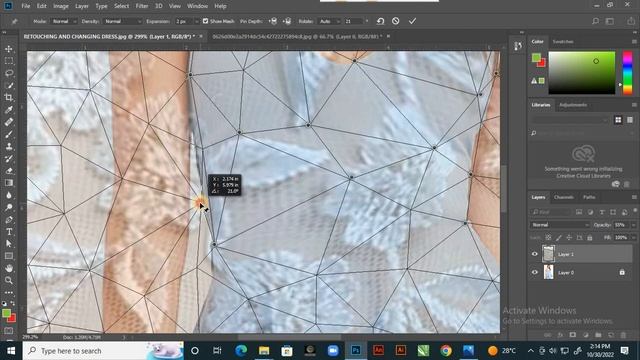Toggle lock position

(569, 238)
